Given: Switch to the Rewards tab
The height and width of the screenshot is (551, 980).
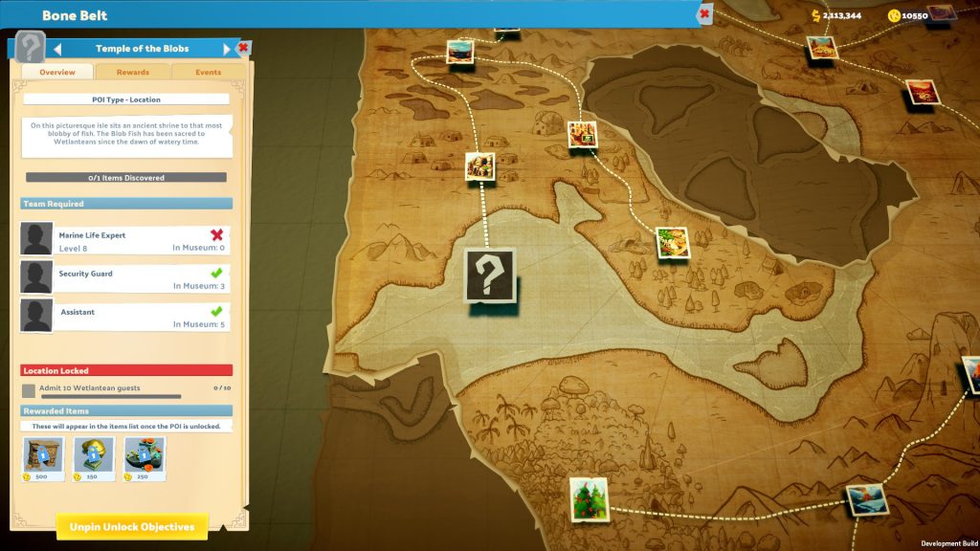Looking at the screenshot, I should [x=132, y=72].
